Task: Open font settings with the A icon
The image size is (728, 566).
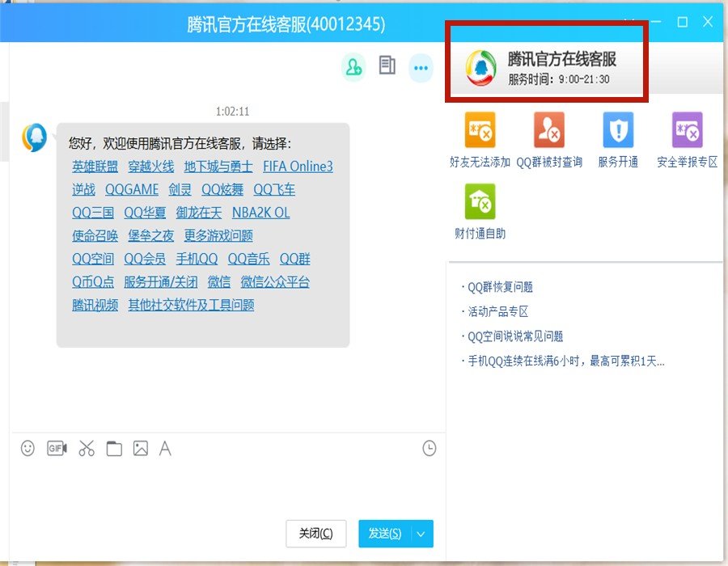Action: point(166,448)
